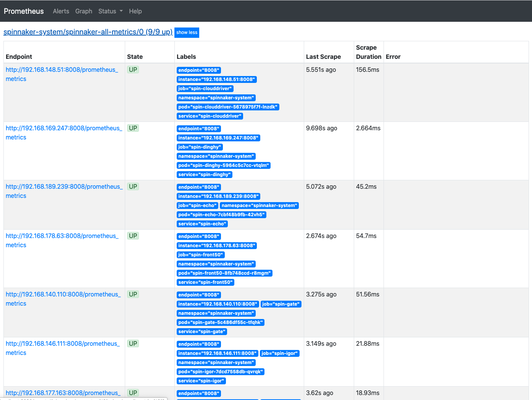This screenshot has height=400, width=532.
Task: Click the pod="spin-igor-7dcd7558db-qvrqk" label
Action: [220, 372]
